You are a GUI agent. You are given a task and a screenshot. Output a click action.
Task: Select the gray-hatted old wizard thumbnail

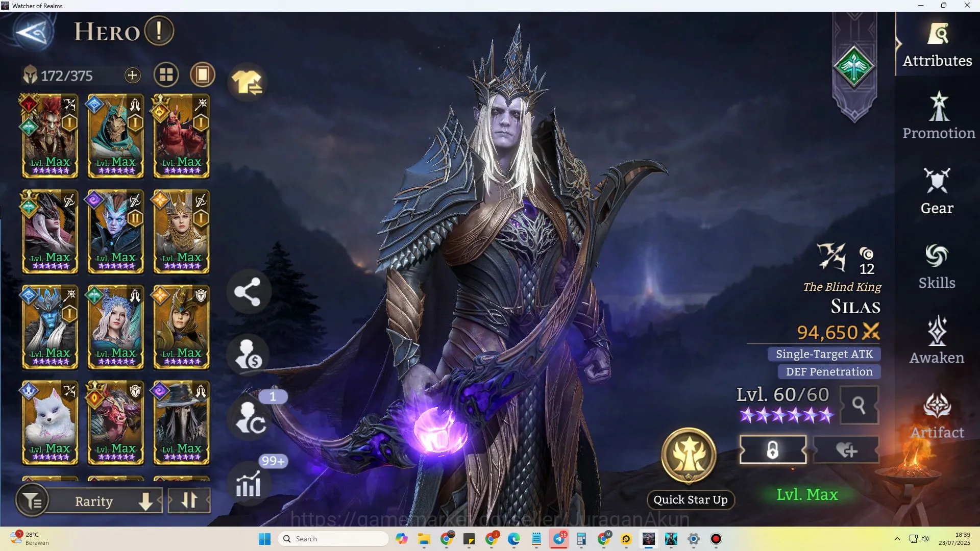(x=181, y=423)
